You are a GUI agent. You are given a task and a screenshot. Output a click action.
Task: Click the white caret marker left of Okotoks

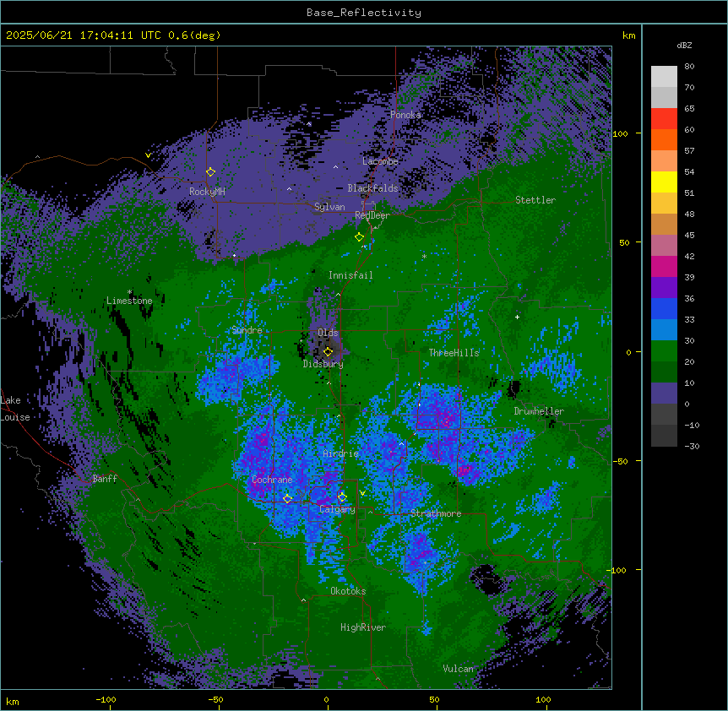(x=304, y=600)
